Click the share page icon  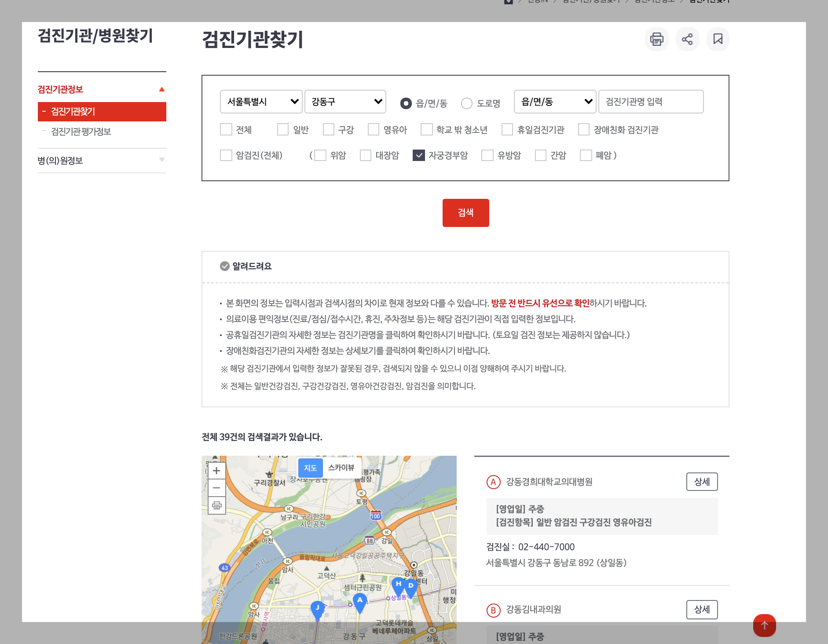coord(687,39)
